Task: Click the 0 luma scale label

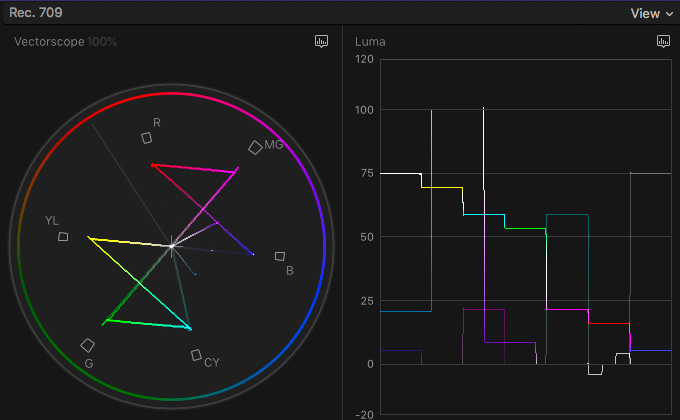Action: 370,364
